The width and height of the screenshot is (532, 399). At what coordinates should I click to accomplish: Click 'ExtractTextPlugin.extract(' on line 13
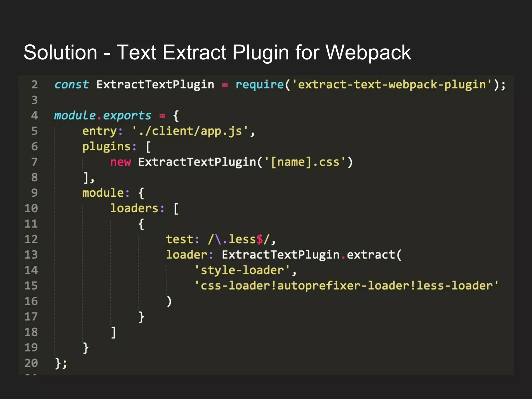(x=311, y=255)
